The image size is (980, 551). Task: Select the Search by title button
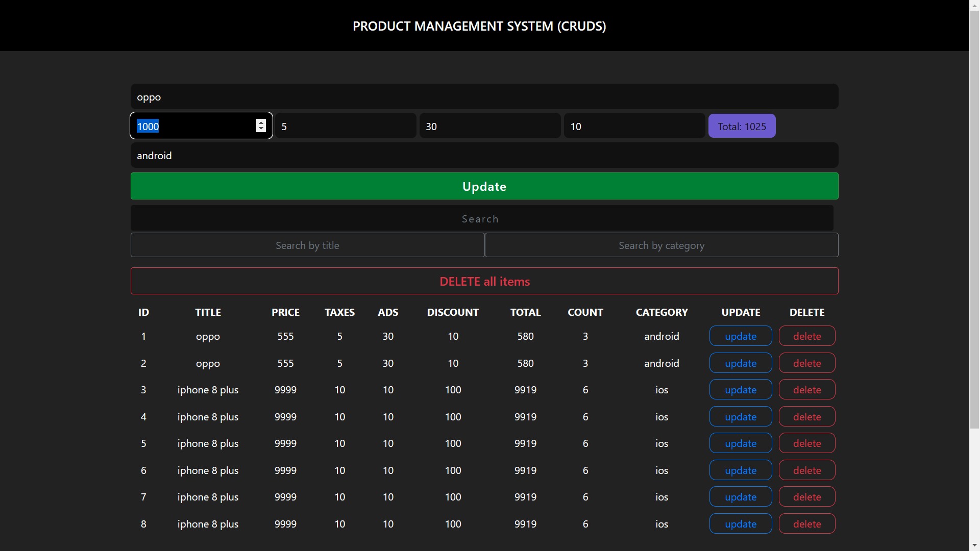pos(307,245)
